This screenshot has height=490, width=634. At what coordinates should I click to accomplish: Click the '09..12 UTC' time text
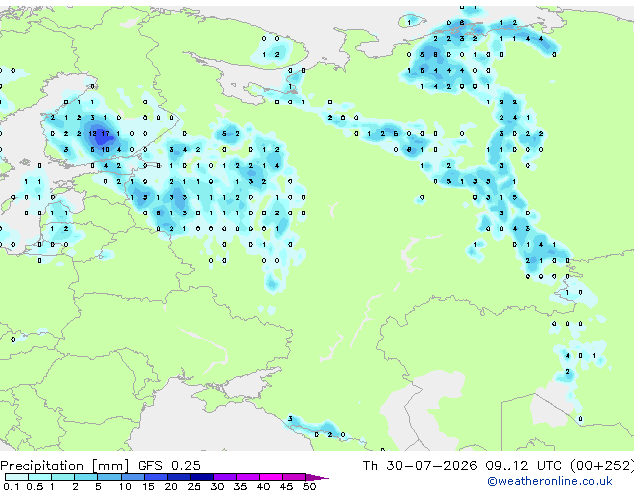[x=523, y=465]
